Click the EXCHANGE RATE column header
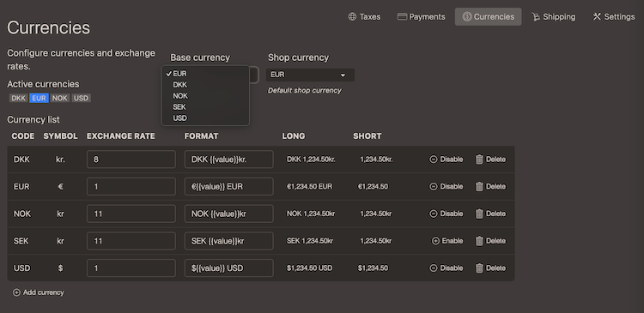 (121, 136)
